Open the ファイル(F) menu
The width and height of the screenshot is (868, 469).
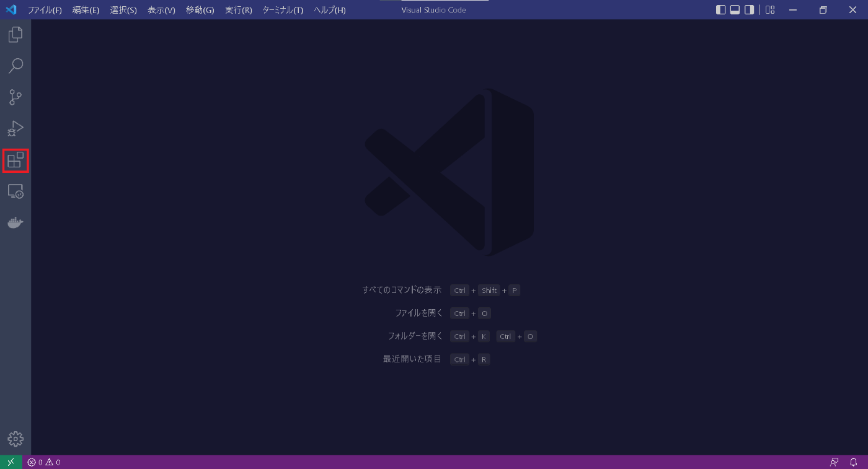[x=45, y=10]
